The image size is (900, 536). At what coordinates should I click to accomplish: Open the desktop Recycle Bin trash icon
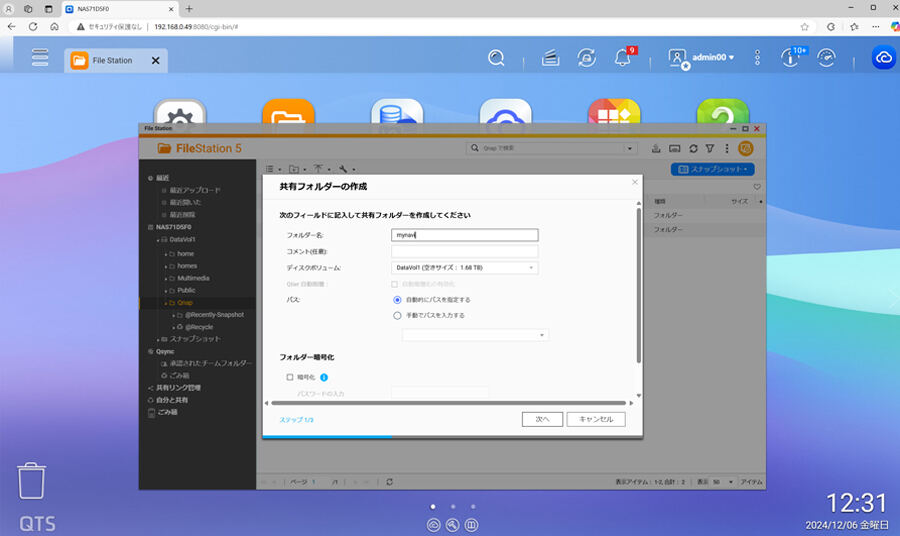tap(31, 481)
